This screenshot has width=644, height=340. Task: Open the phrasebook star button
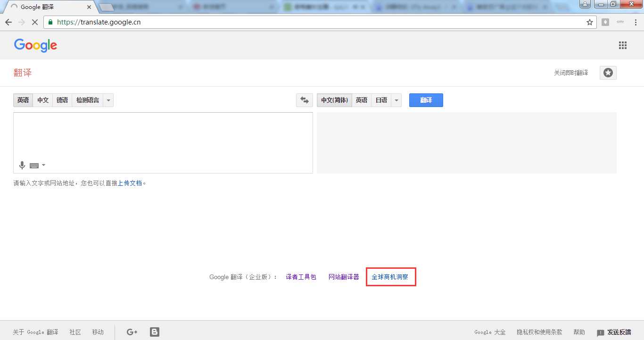point(608,73)
